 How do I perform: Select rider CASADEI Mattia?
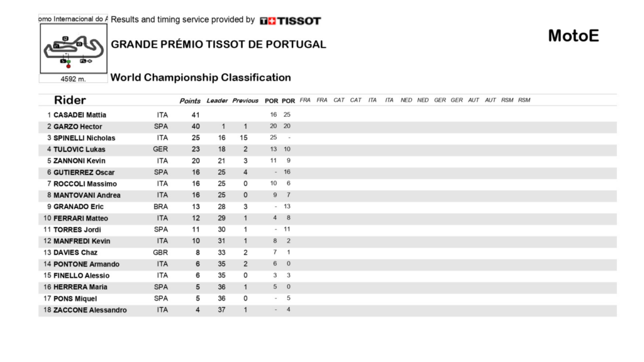[80, 115]
